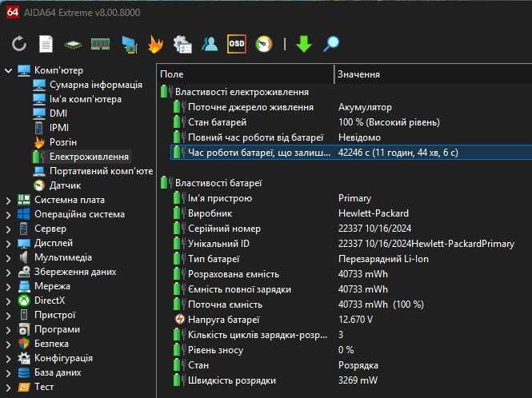Click the user accounts toolbar icon
532x398 pixels.
pyautogui.click(x=210, y=44)
